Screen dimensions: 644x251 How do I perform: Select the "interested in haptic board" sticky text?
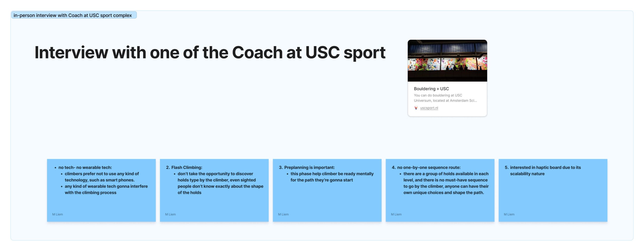tap(545, 170)
